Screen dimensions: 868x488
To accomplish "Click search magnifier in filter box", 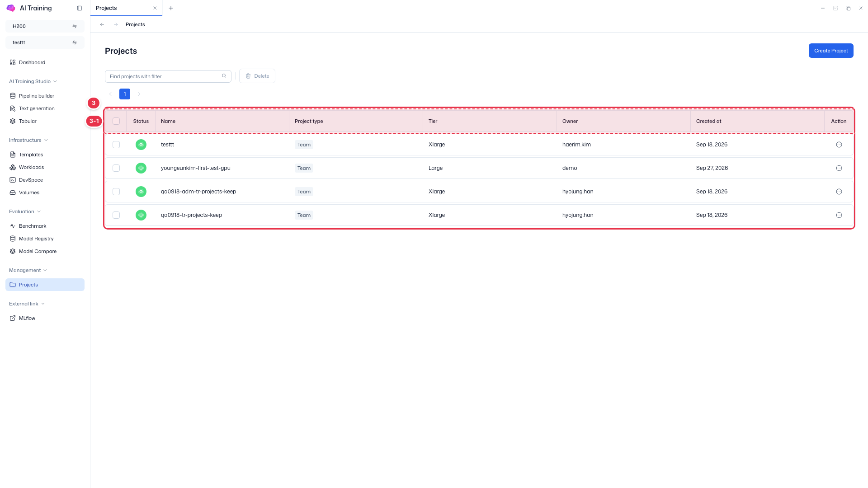I will pyautogui.click(x=224, y=76).
